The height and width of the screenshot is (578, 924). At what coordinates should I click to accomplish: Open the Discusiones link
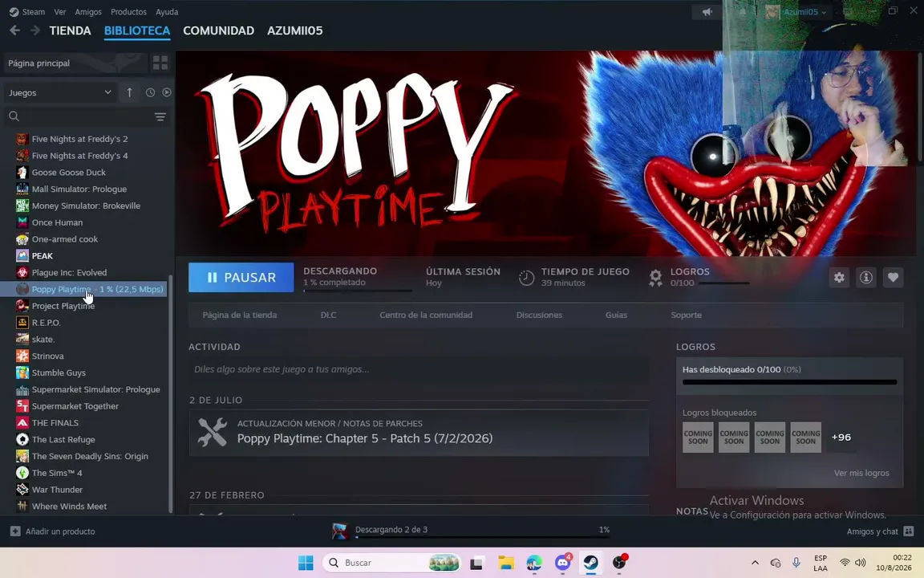tap(539, 315)
